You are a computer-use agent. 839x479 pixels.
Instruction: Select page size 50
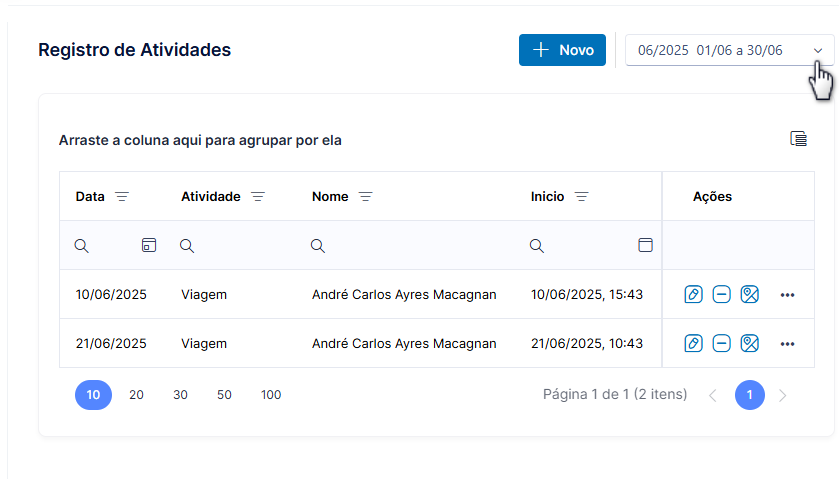coord(224,395)
